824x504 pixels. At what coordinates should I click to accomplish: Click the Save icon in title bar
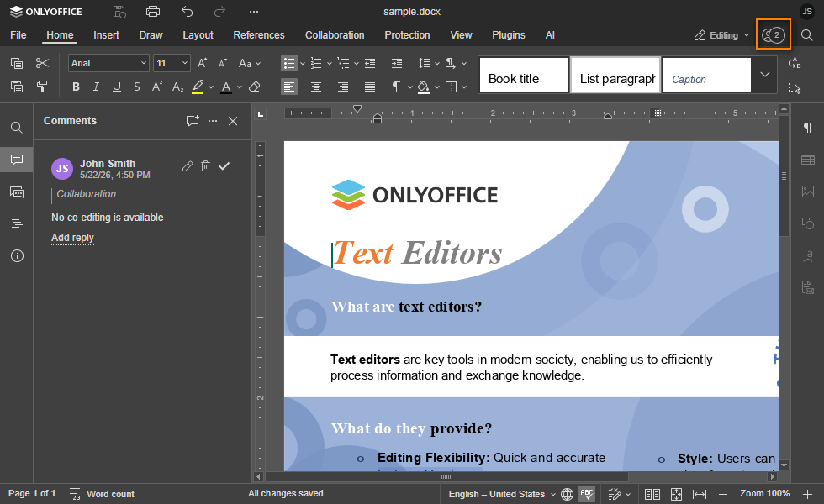click(x=119, y=12)
